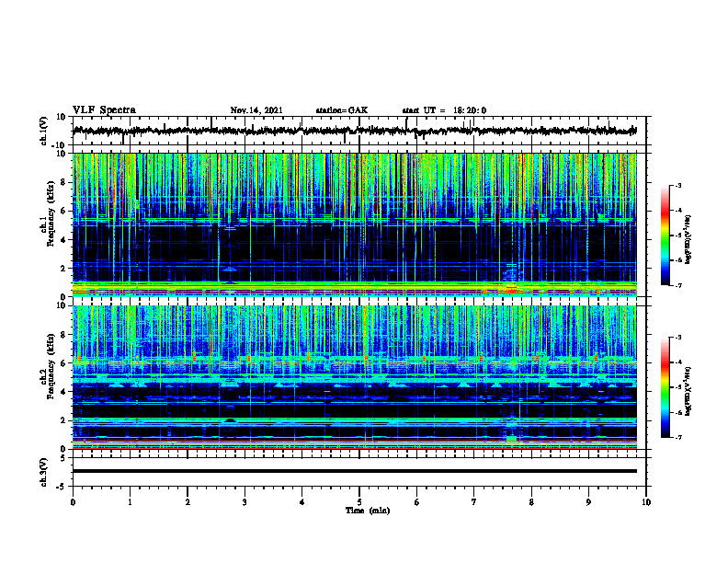Click the "-5" tick on ch.3(V) axis
728x563 pixels.
tap(62, 487)
